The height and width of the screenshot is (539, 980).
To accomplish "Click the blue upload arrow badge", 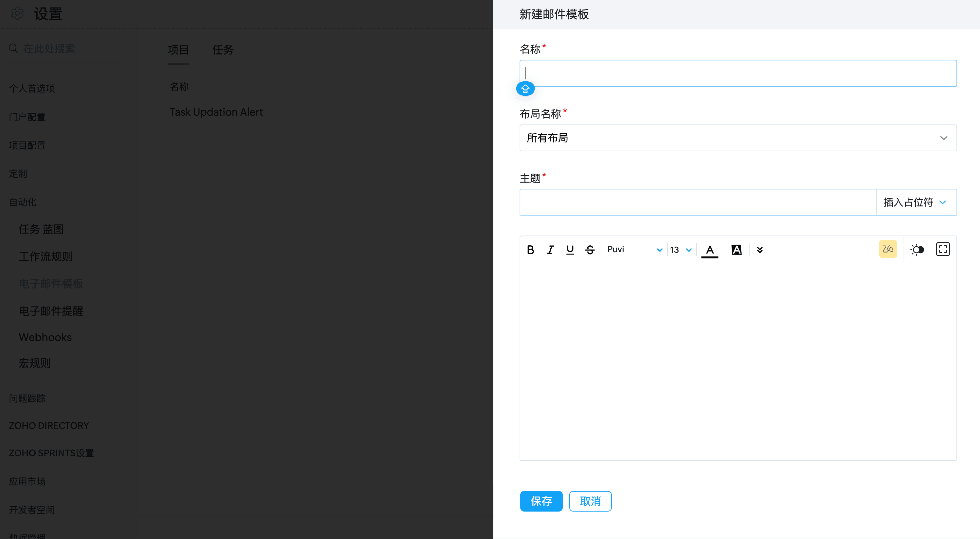I will tap(525, 89).
